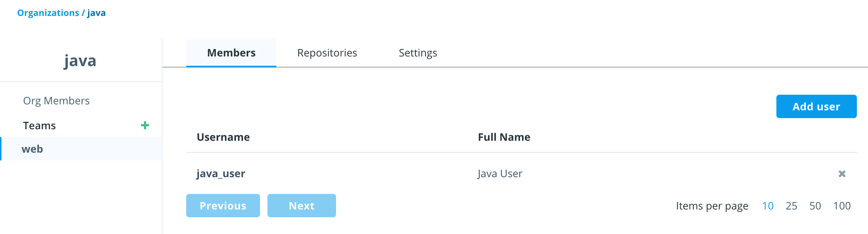Screen dimensions: 868x234
Task: Set items per page to 50
Action: point(815,206)
